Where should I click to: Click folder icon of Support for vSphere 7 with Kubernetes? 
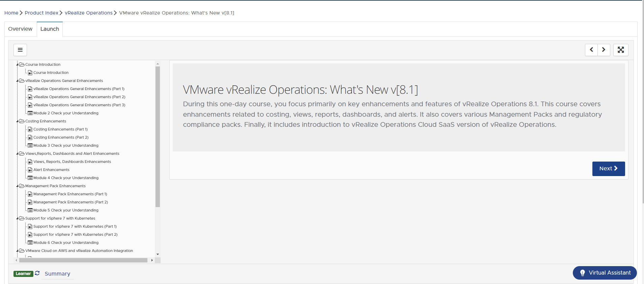(22, 218)
